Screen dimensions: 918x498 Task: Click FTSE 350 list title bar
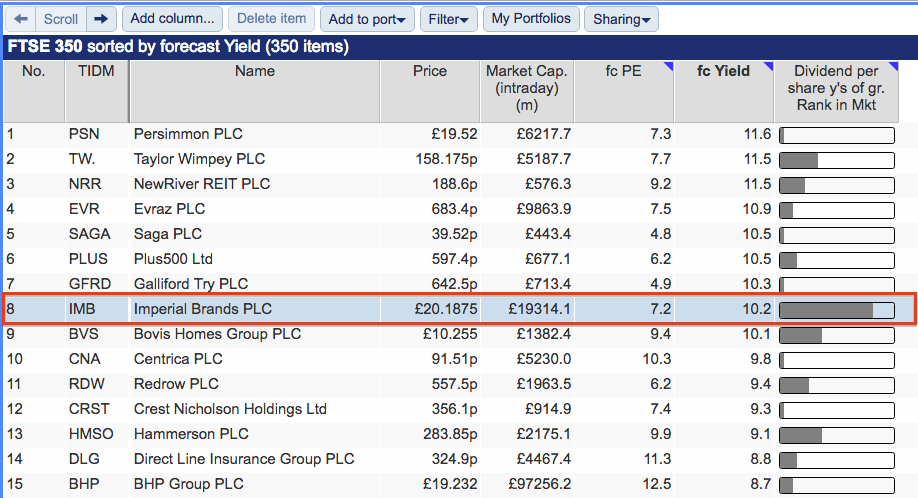click(461, 47)
